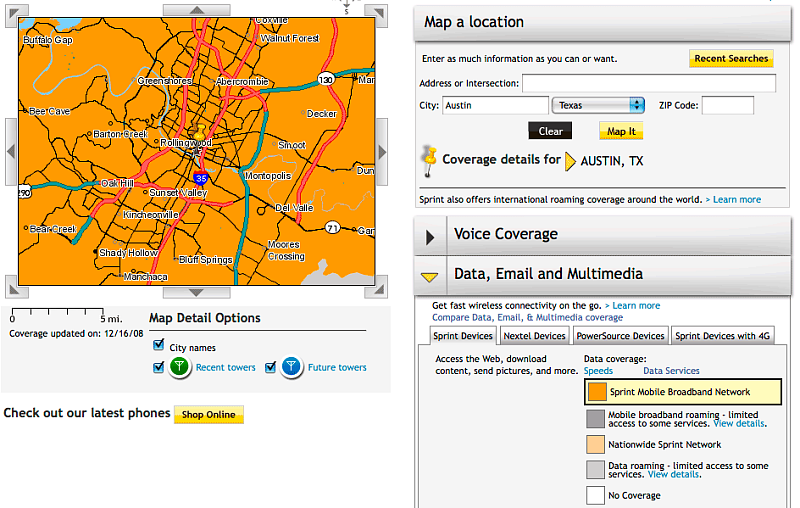The image size is (800, 508).
Task: Expand the Voice Coverage section
Action: pos(430,237)
